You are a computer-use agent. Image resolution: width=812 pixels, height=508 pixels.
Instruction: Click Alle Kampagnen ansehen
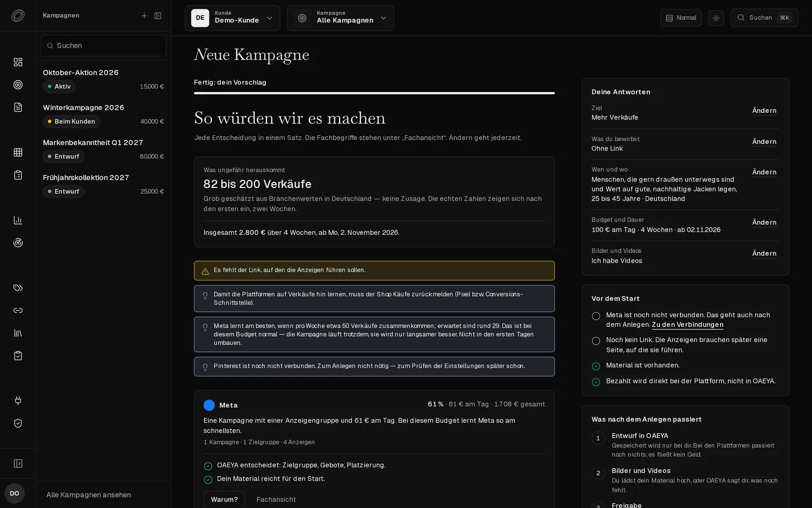89,495
